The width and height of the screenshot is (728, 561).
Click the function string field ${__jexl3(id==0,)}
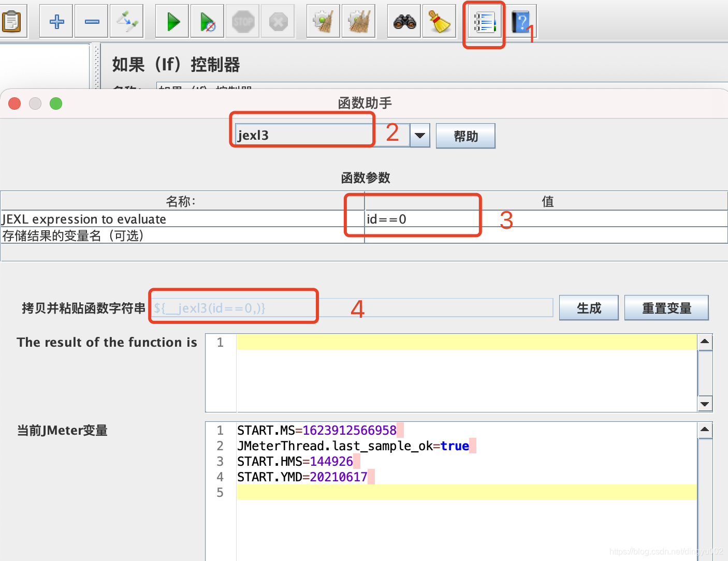(x=352, y=308)
